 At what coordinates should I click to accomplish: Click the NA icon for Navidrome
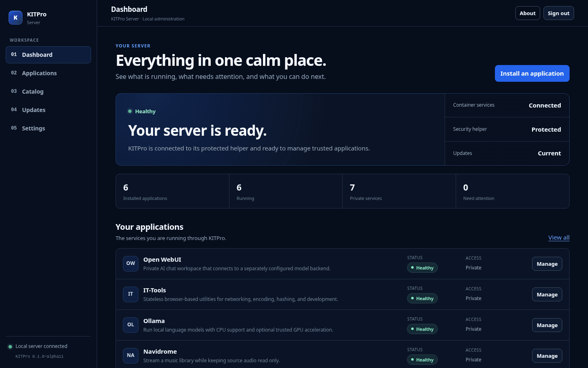131,355
